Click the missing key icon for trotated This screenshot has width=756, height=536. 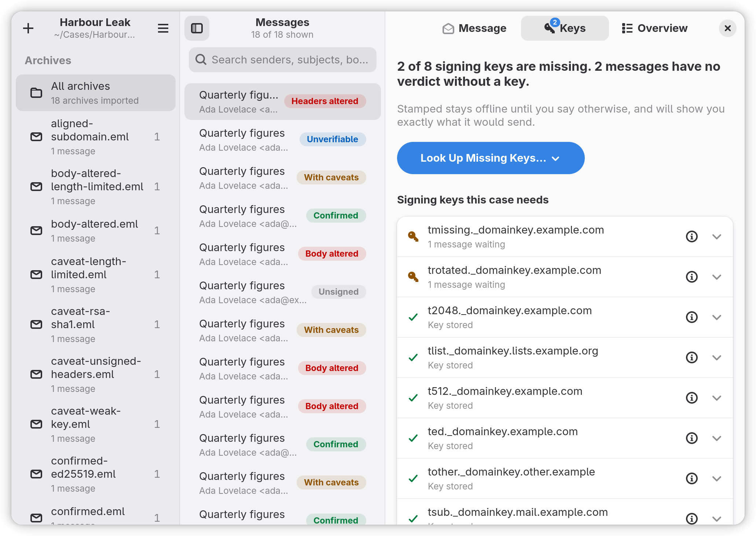point(413,277)
